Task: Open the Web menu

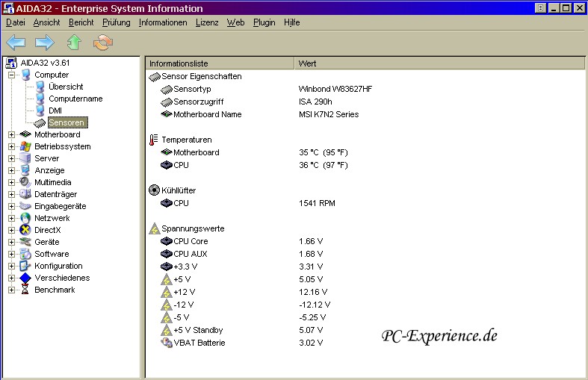Action: coord(235,22)
